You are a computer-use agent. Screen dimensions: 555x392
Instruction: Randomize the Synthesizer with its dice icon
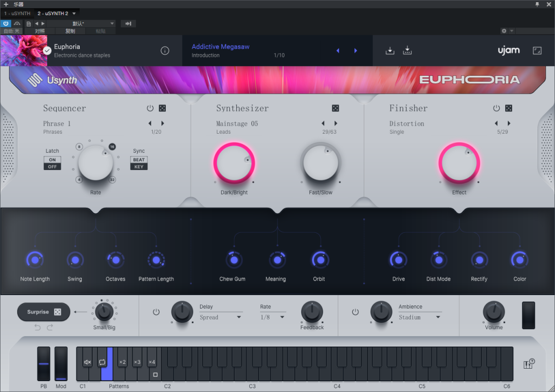(335, 108)
